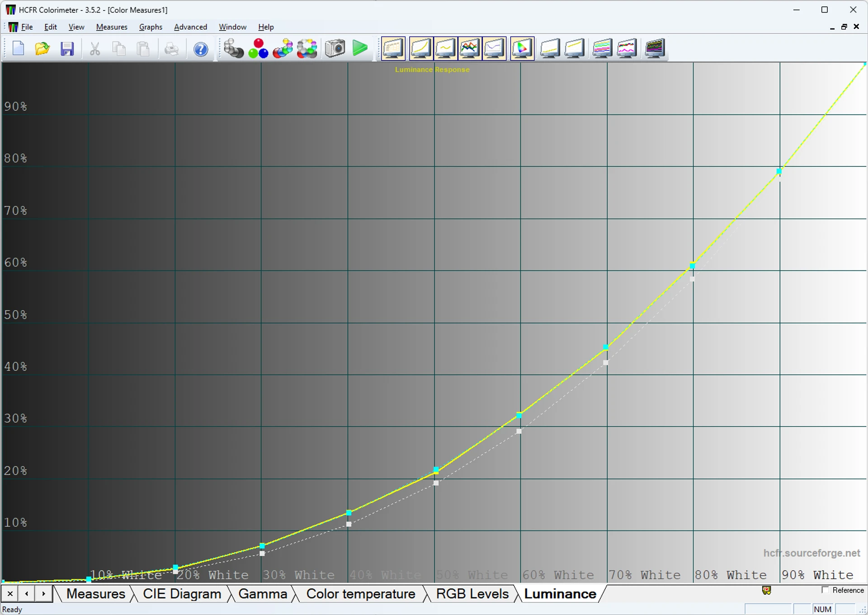Toggle the CIE Diagram view icon

[x=522, y=48]
